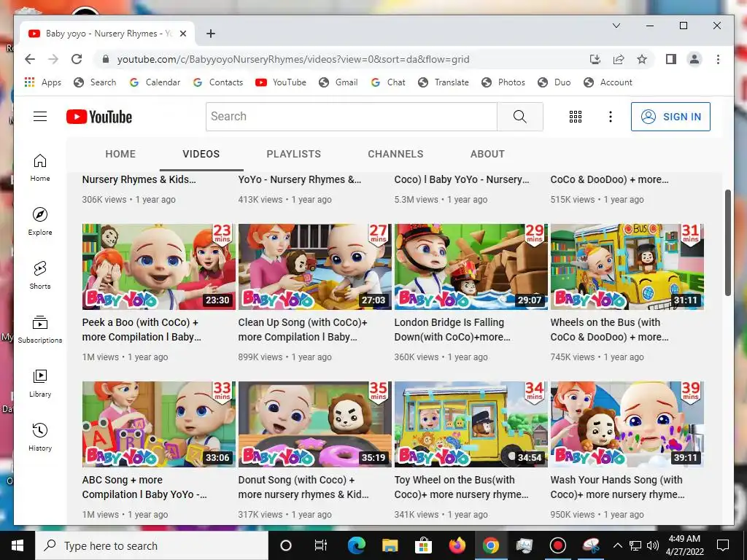Open the Apps bookmark shortcut
Image resolution: width=747 pixels, height=560 pixels.
(x=43, y=82)
